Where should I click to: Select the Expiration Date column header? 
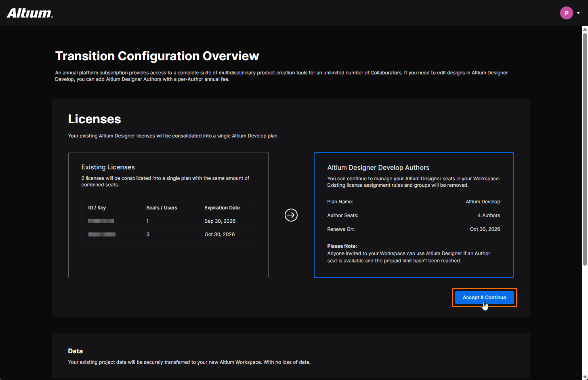click(222, 208)
